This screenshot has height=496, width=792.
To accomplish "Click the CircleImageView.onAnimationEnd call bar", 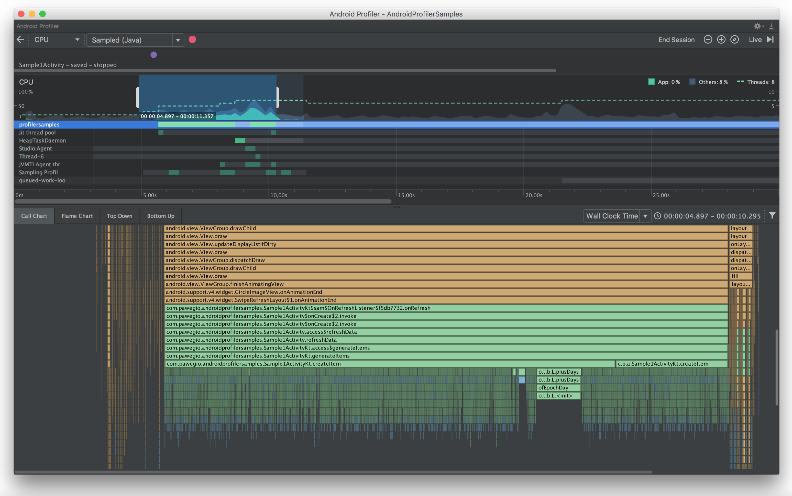I will 446,292.
